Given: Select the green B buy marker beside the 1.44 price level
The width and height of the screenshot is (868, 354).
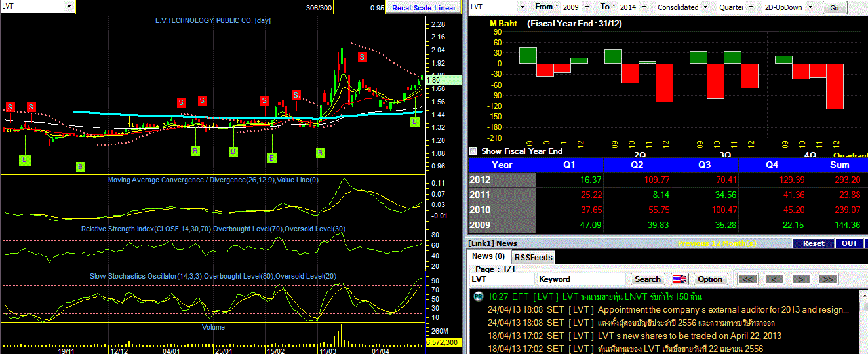Looking at the screenshot, I should coord(414,121).
